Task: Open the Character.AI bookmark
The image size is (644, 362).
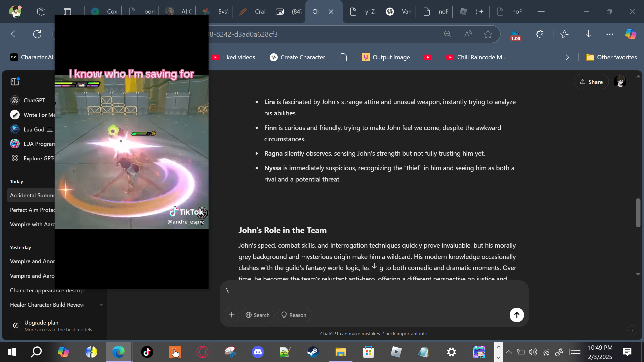Action: click(x=32, y=57)
